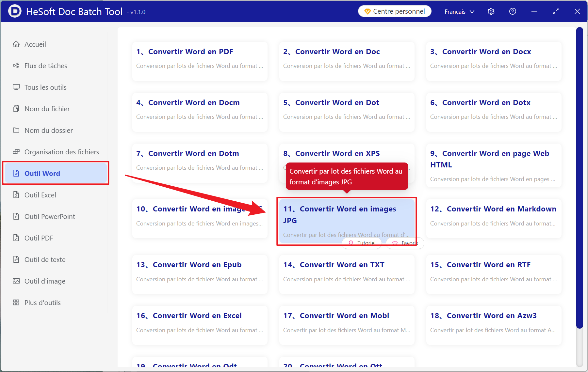Open the Français language dropdown
Screen dimensions: 588x372
[x=459, y=12]
